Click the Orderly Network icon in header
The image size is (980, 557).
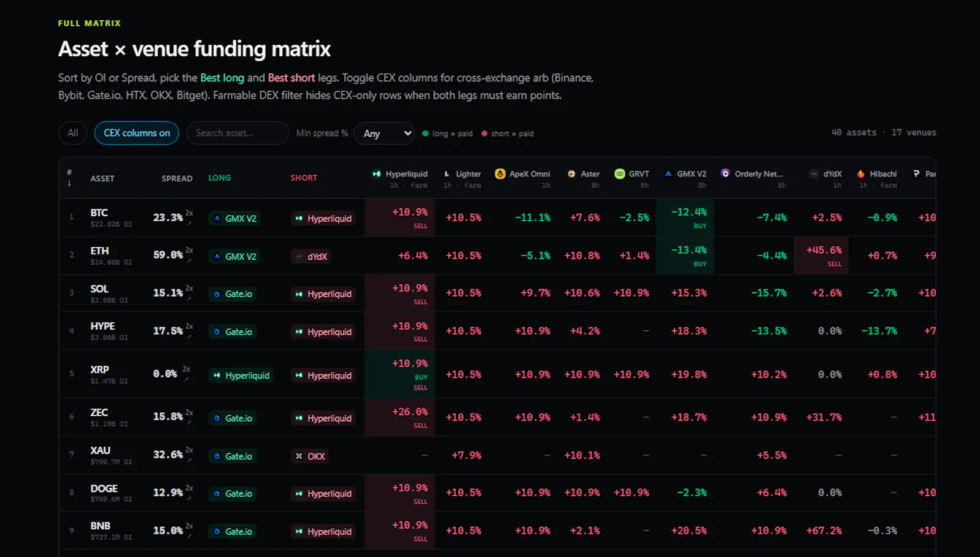point(725,173)
